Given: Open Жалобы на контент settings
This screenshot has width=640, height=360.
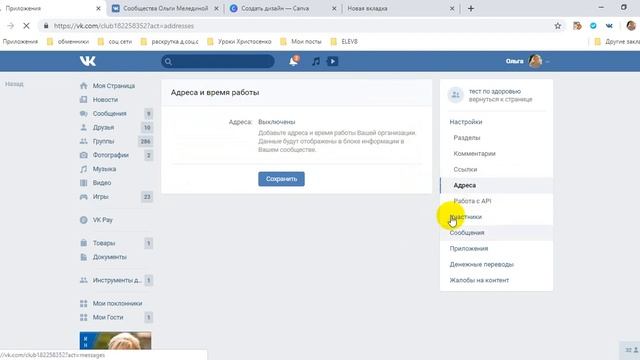Looking at the screenshot, I should click(x=479, y=280).
